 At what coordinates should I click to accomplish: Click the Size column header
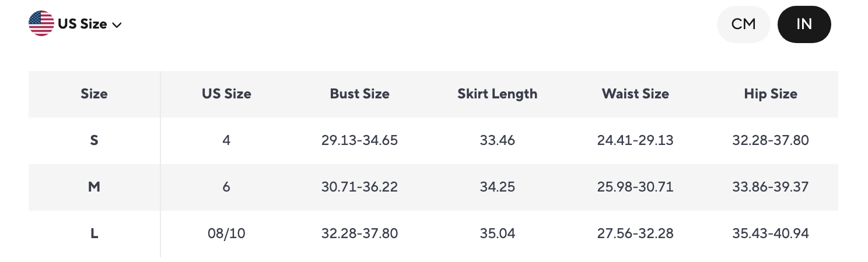(94, 94)
